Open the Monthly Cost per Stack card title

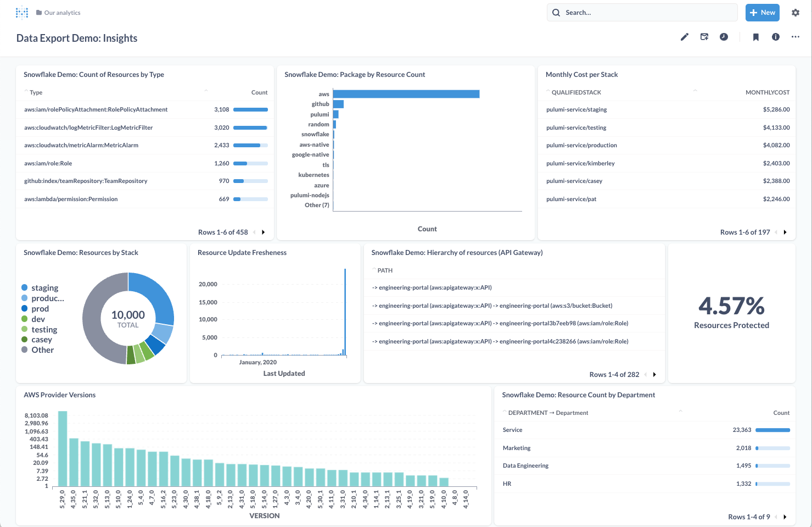point(581,75)
